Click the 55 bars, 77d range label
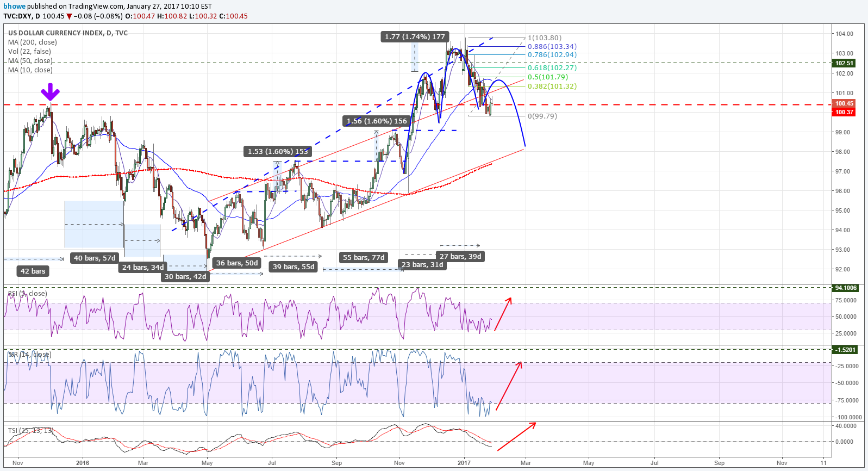 tap(364, 257)
